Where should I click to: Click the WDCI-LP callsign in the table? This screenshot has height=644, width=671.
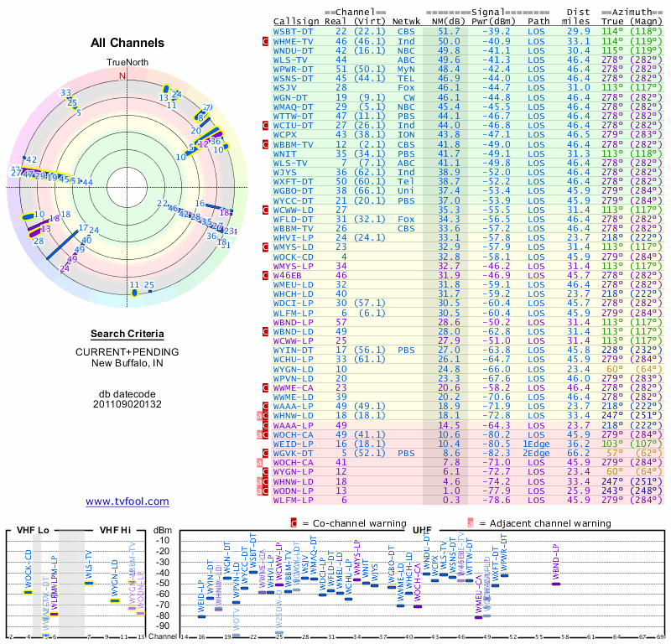pyautogui.click(x=293, y=303)
